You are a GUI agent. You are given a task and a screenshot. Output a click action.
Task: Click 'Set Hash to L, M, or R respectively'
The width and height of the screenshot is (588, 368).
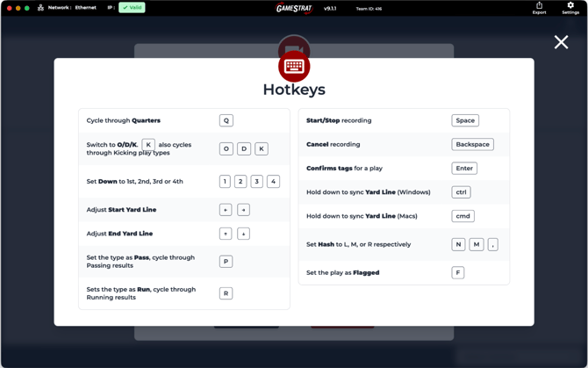[358, 244]
